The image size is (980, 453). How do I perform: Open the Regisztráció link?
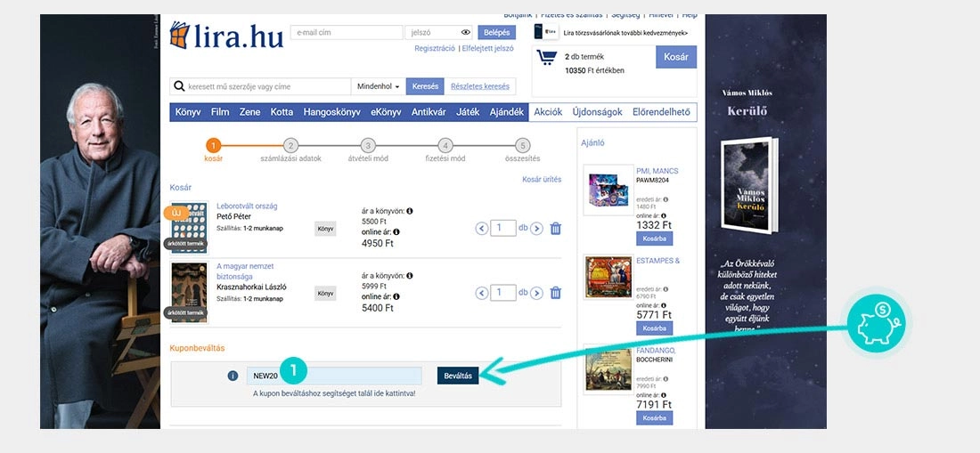pos(435,48)
